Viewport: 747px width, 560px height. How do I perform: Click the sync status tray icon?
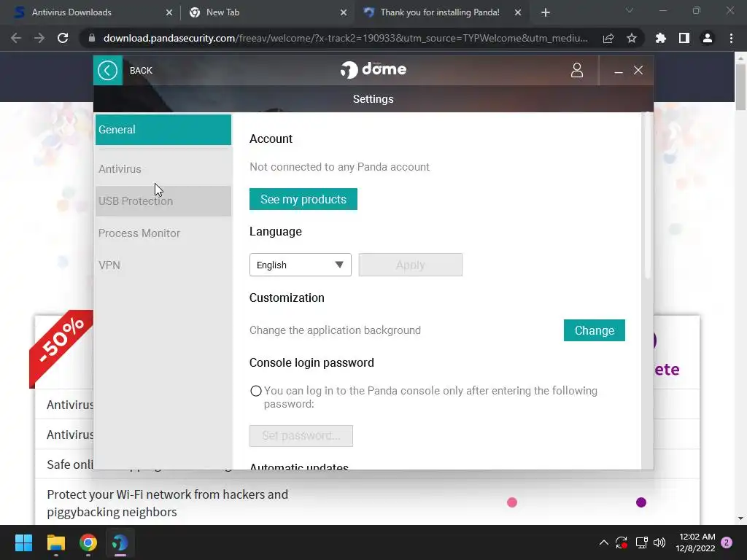(622, 542)
